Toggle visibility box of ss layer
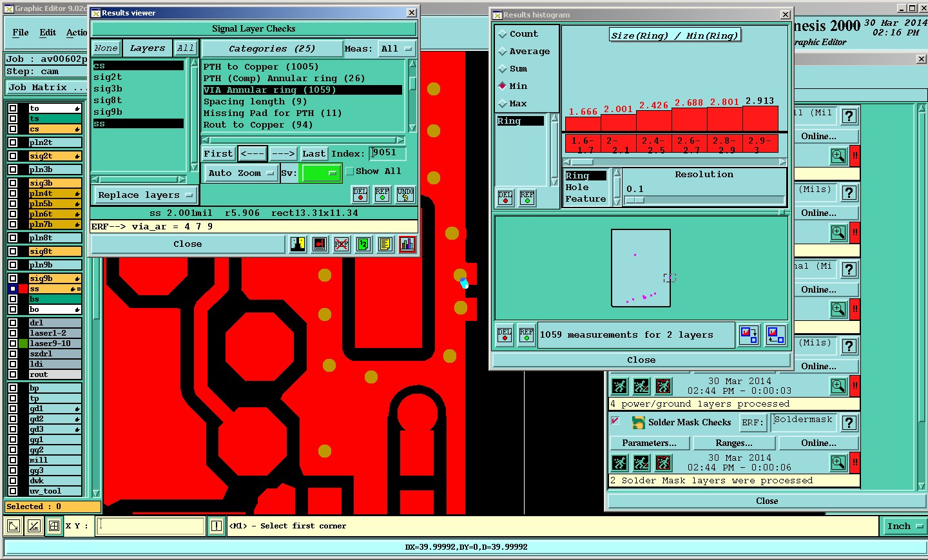This screenshot has height=560, width=928. click(x=13, y=289)
